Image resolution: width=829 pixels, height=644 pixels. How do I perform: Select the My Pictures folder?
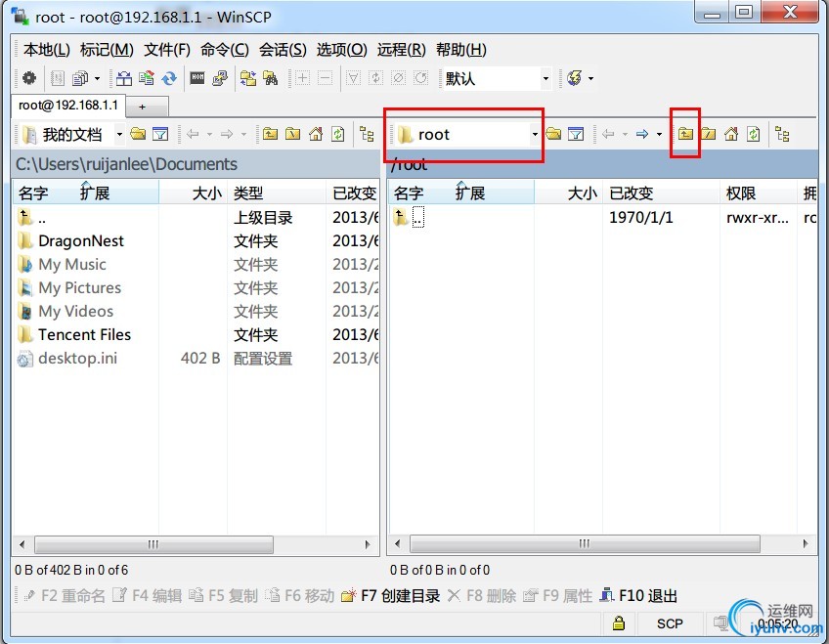(x=80, y=287)
